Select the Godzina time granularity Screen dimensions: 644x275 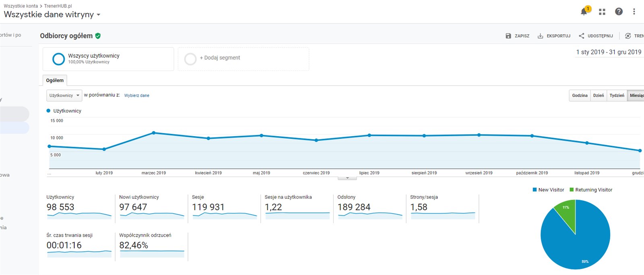click(580, 96)
